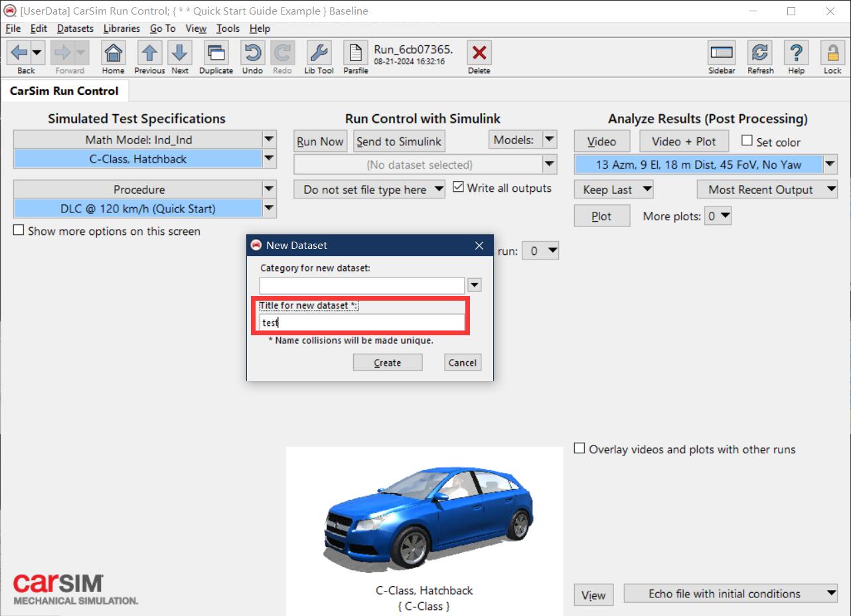Image resolution: width=851 pixels, height=616 pixels.
Task: Expand the C-Class, Hatchback dataset dropdown arrow
Action: (269, 159)
